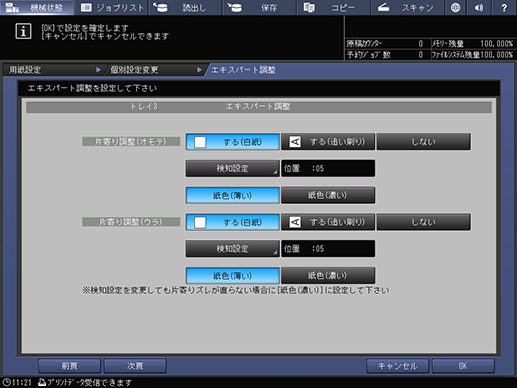Switch to the スキャン scan tab
Viewport: 517px width, 388px height.
click(407, 7)
